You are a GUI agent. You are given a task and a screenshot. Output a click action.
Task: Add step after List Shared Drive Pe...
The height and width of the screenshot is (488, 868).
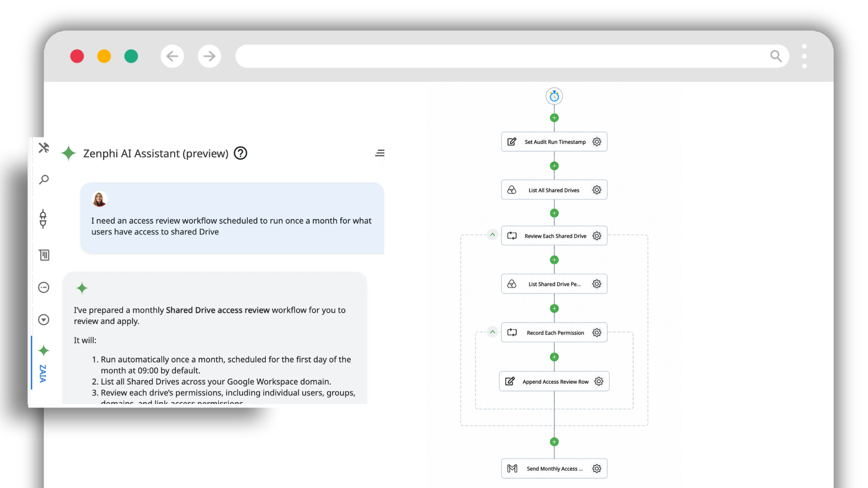coord(554,309)
